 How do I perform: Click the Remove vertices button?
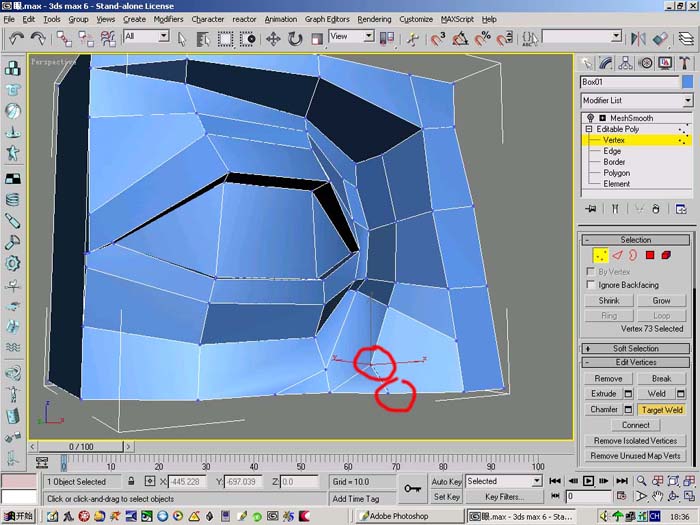pyautogui.click(x=608, y=379)
